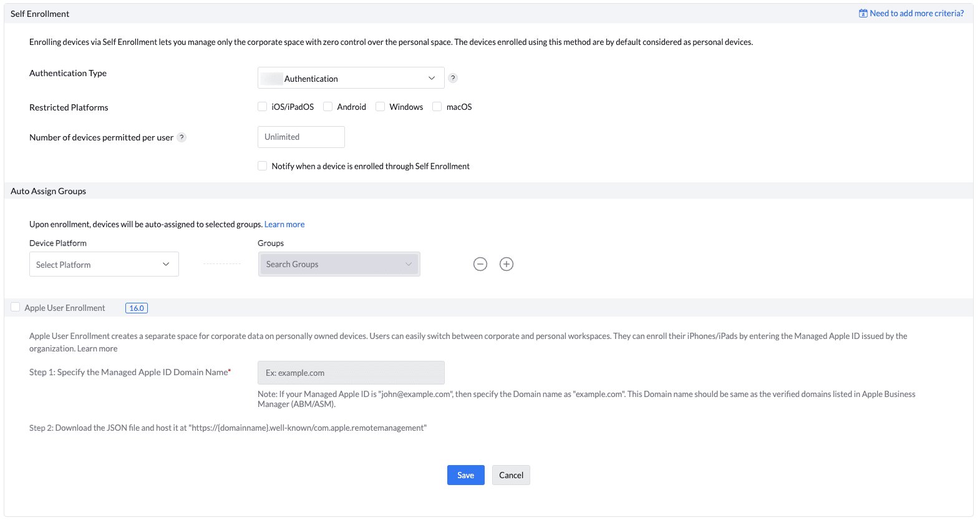Check the iOS/iPadOS restricted platform box
980x525 pixels.
click(263, 107)
